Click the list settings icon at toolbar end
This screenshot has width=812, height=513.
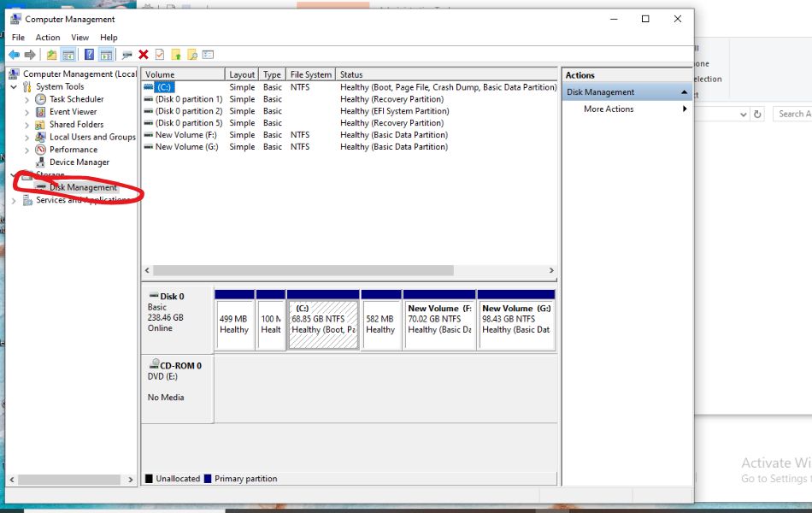coord(209,55)
